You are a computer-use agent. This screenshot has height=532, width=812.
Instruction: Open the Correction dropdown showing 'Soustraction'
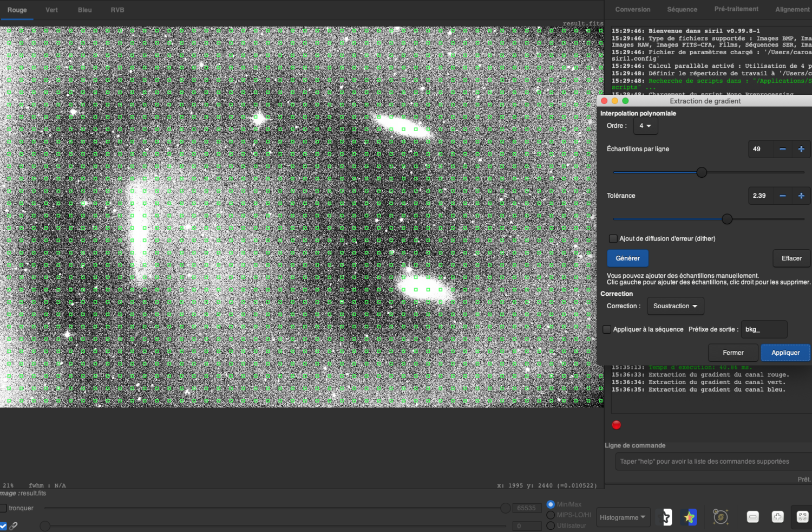point(675,306)
